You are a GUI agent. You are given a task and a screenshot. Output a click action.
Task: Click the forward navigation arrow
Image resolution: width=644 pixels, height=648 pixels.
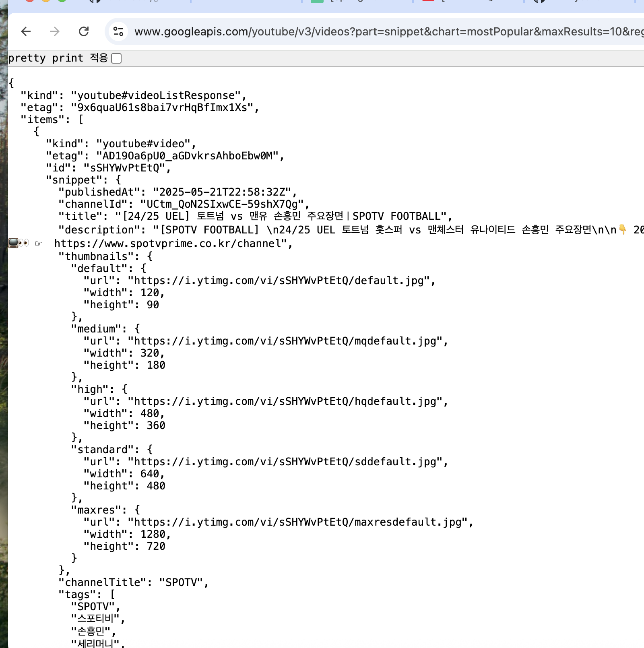(55, 31)
